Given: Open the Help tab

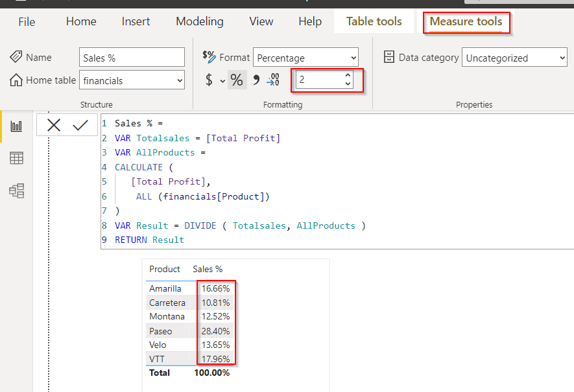Looking at the screenshot, I should click(310, 21).
